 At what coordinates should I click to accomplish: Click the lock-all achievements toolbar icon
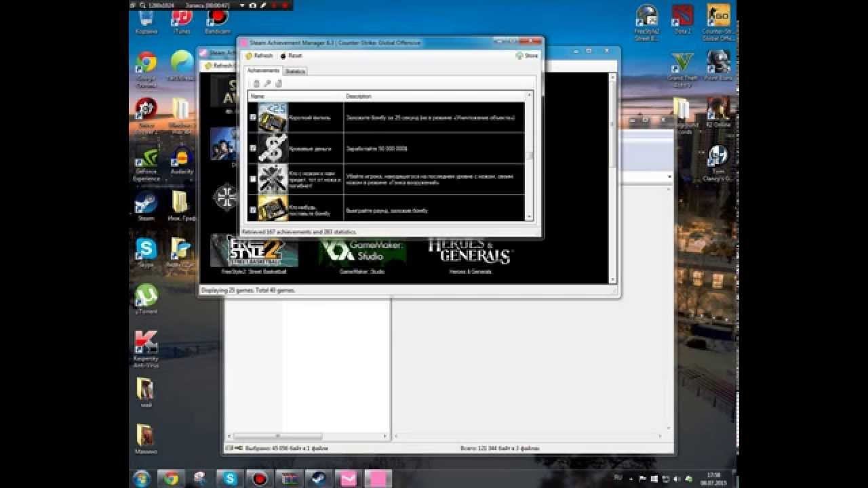tap(256, 83)
